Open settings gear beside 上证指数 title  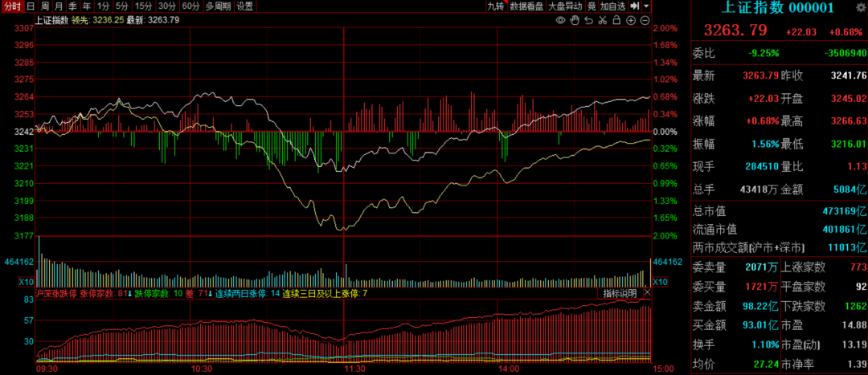click(860, 7)
